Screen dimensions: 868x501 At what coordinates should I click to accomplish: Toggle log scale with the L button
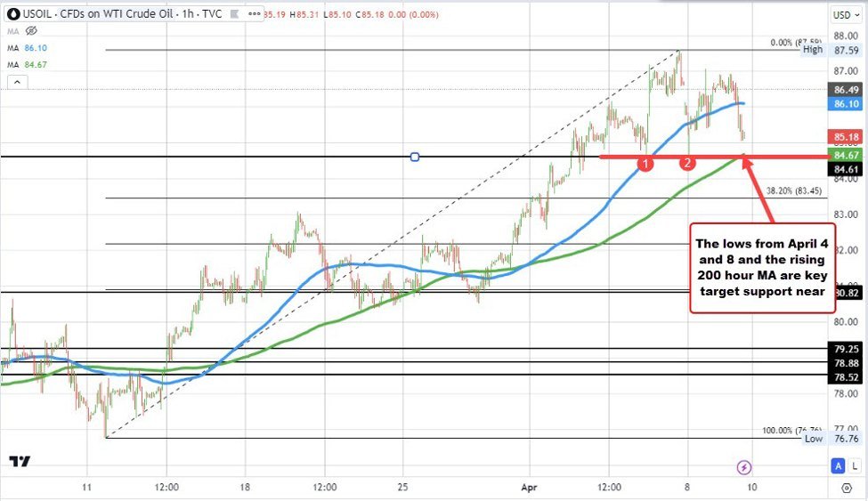(x=856, y=466)
